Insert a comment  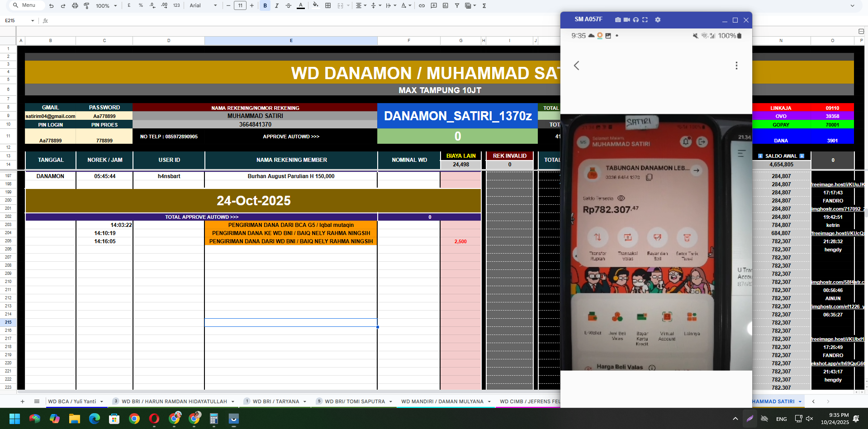point(433,5)
